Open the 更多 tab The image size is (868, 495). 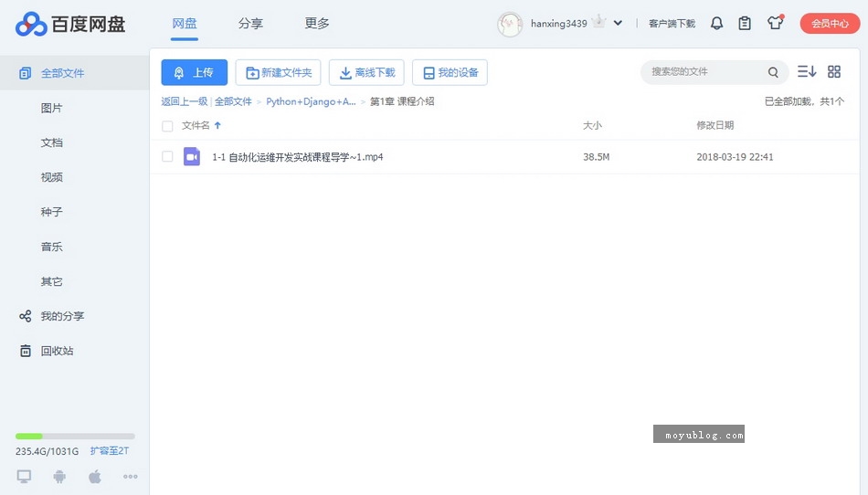pos(317,24)
